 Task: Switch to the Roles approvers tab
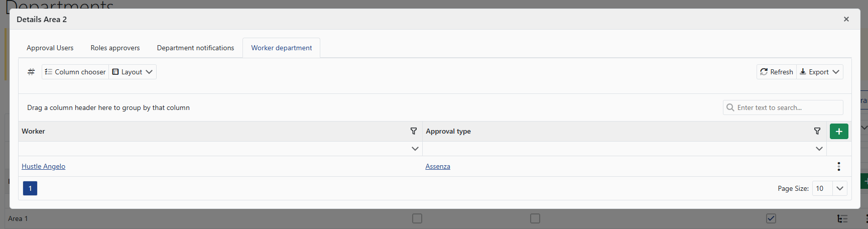click(x=115, y=48)
